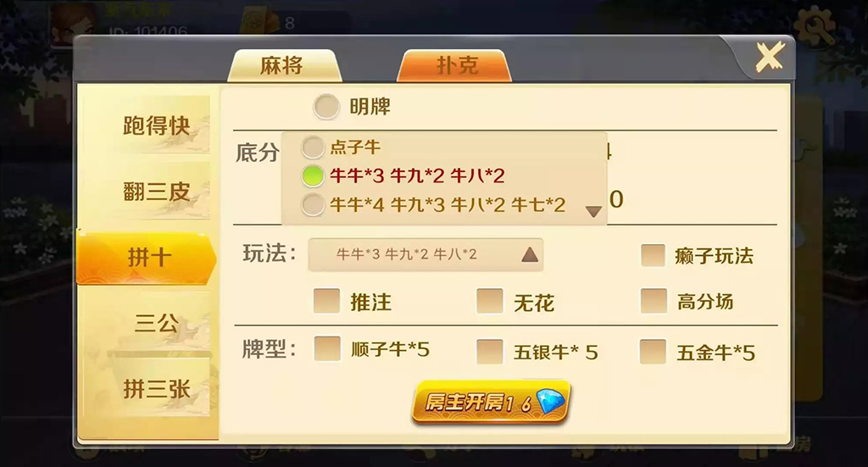Click the 房主开房 create room button
This screenshot has height=467, width=868.
491,402
